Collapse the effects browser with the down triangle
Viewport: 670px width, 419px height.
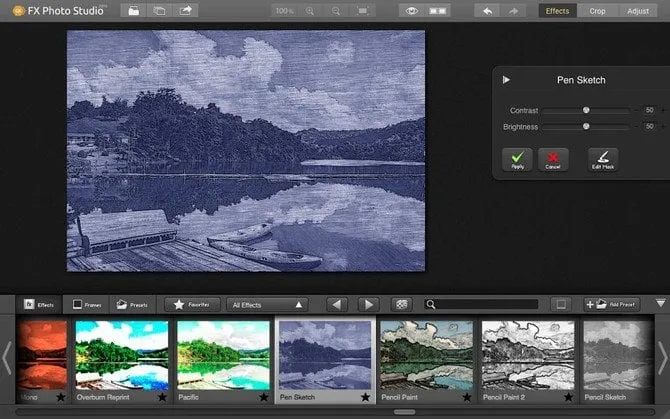(x=660, y=303)
